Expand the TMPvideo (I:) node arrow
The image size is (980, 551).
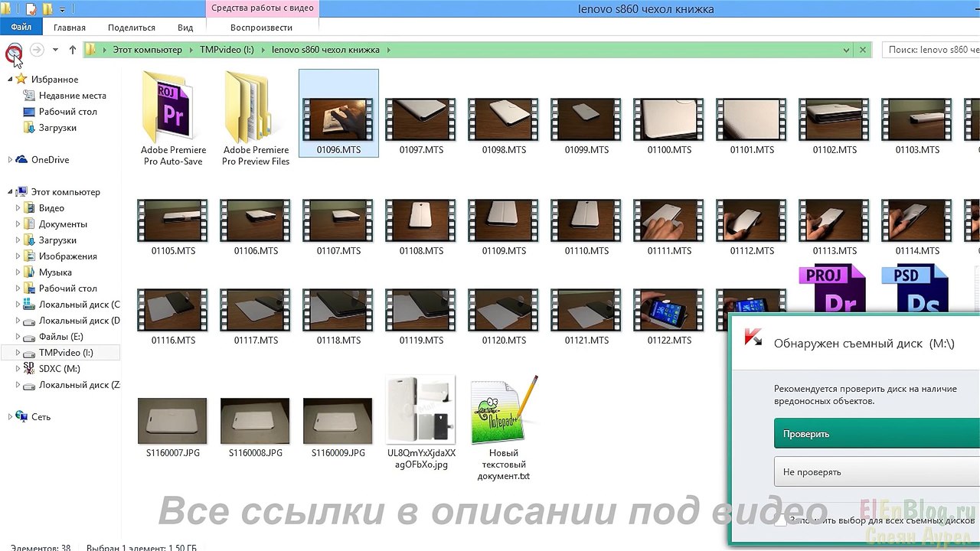(x=18, y=353)
